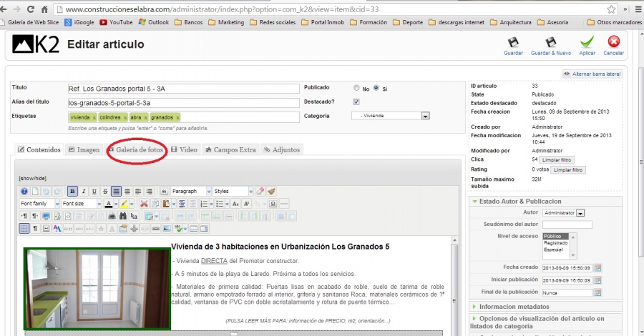644x336 pixels.
Task: Insert special character with the Omega icon
Action: click(x=273, y=204)
